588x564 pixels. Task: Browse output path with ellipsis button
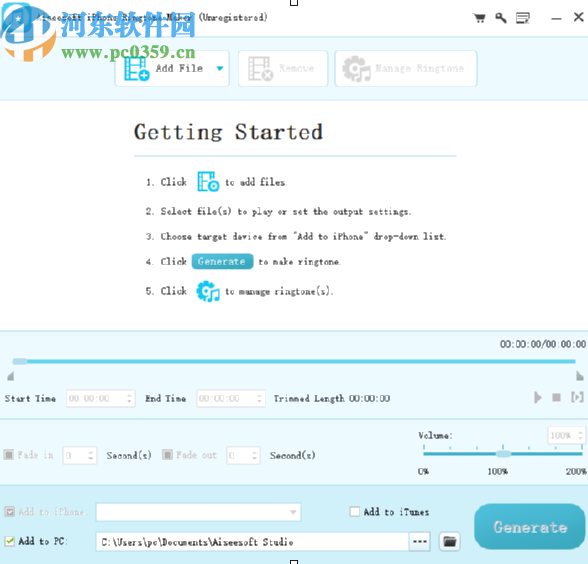(x=420, y=542)
